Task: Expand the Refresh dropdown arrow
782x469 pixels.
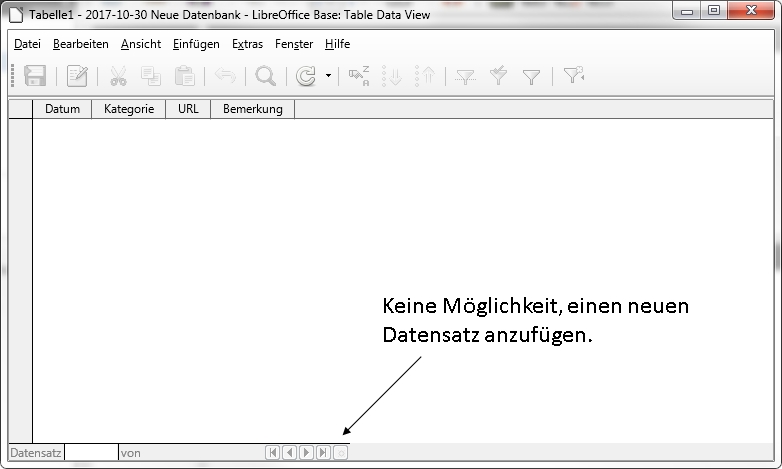Action: [x=328, y=76]
